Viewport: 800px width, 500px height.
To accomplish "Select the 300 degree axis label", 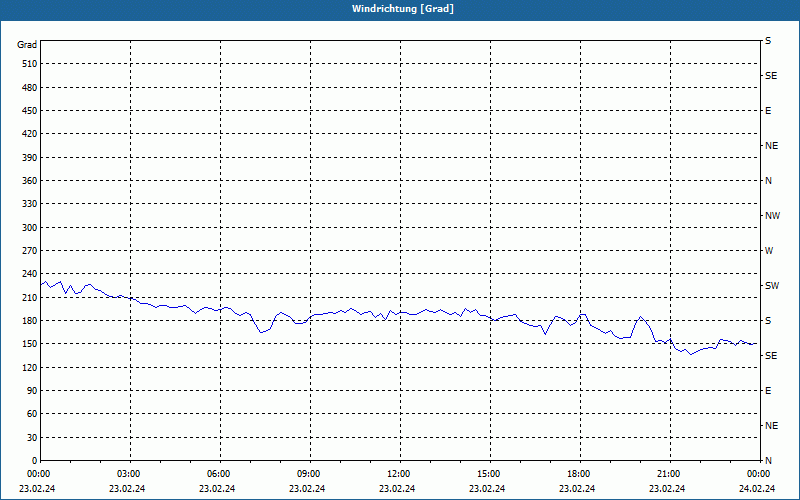I will [30, 228].
